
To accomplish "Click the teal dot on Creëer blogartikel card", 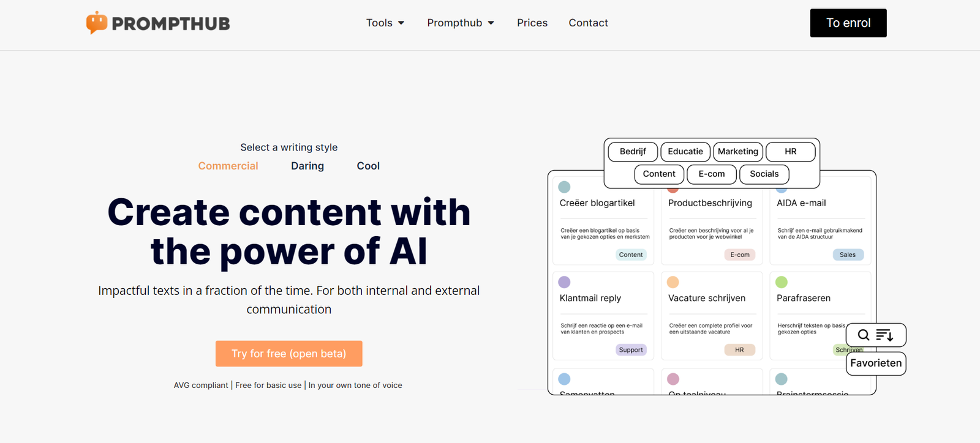I will [x=565, y=187].
